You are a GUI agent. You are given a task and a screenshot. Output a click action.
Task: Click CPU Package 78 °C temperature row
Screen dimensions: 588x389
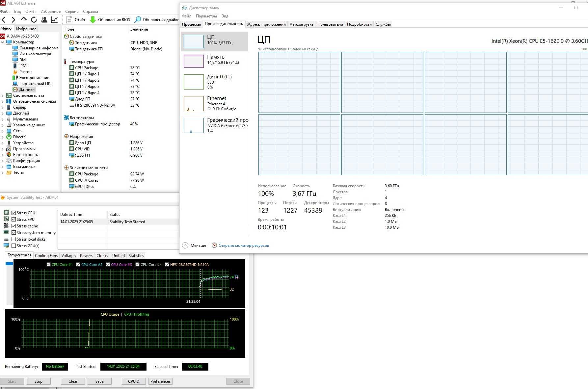[120, 68]
